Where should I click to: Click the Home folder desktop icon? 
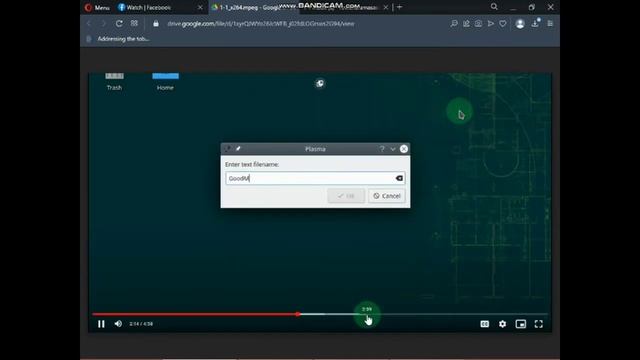pos(165,82)
